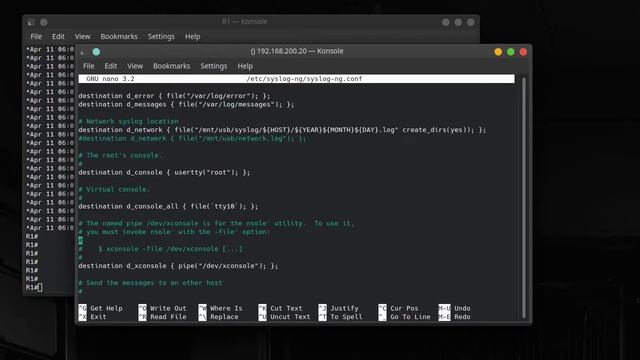This screenshot has height=360, width=640.
Task: Open Settings menu in R1 Konsole window
Action: coord(161,36)
